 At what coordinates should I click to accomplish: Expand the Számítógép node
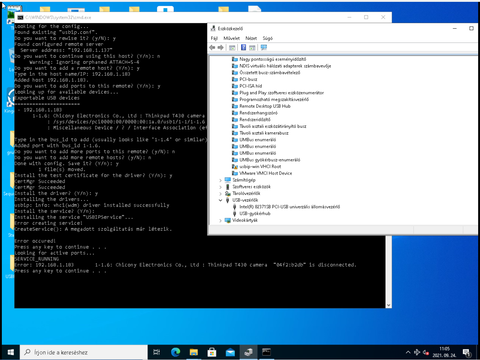(220, 180)
